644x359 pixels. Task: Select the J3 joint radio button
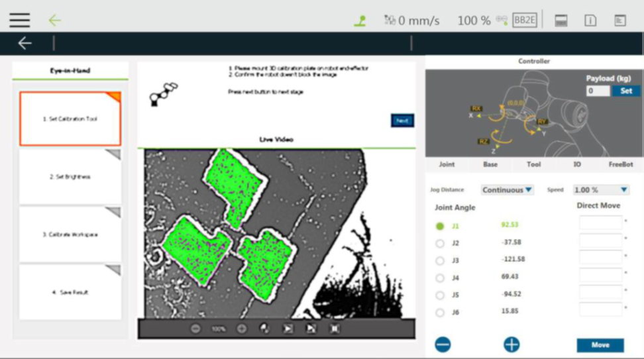pos(440,260)
